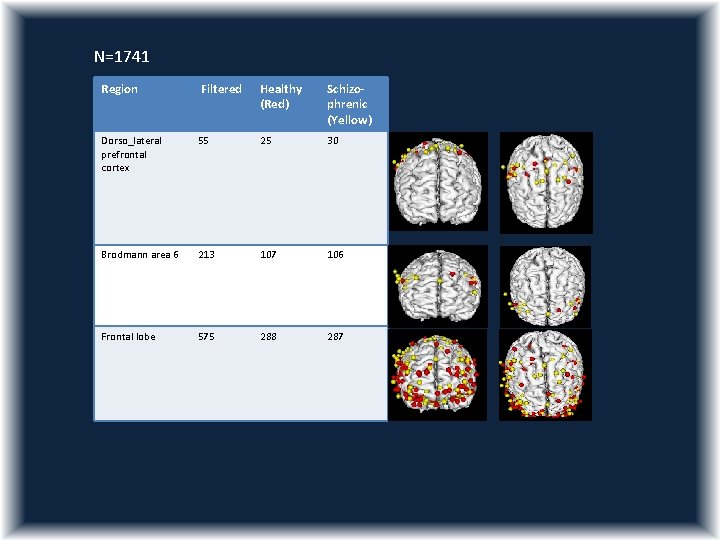Select the Region column header
This screenshot has width=720, height=540.
click(119, 89)
